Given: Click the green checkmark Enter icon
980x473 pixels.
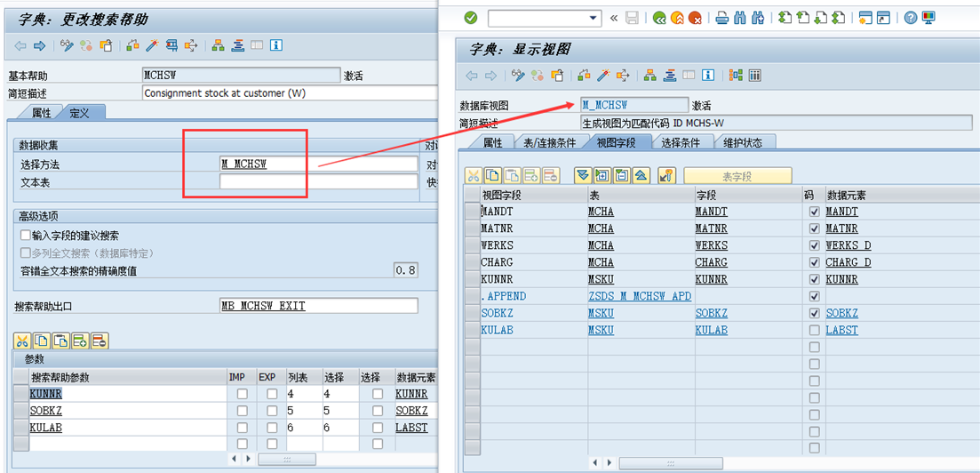Looking at the screenshot, I should point(470,18).
